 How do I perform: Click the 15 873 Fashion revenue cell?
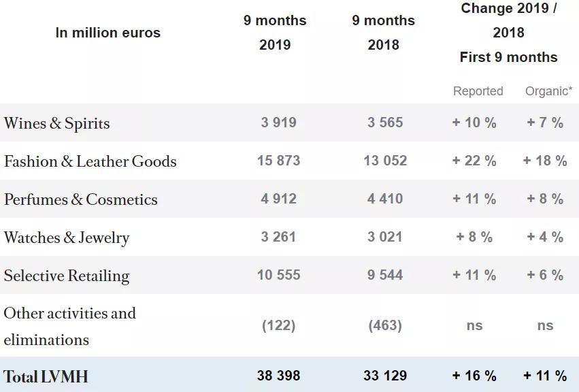[x=278, y=161]
